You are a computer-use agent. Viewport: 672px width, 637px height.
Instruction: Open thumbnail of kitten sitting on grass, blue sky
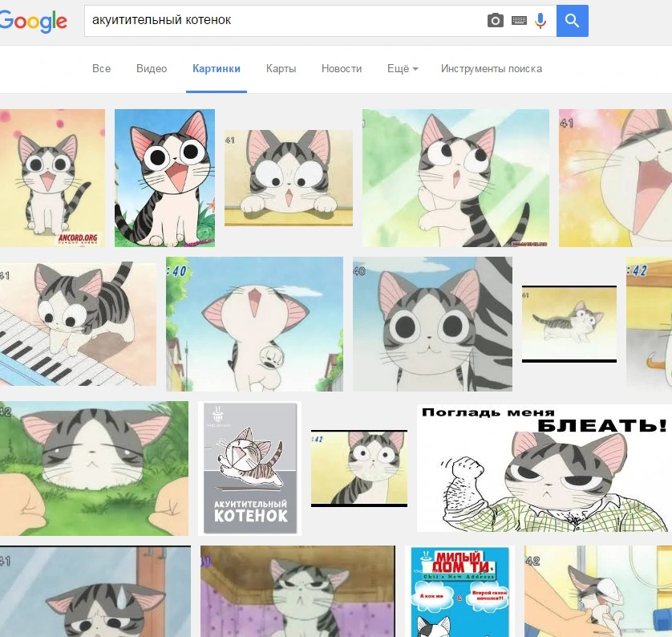164,178
